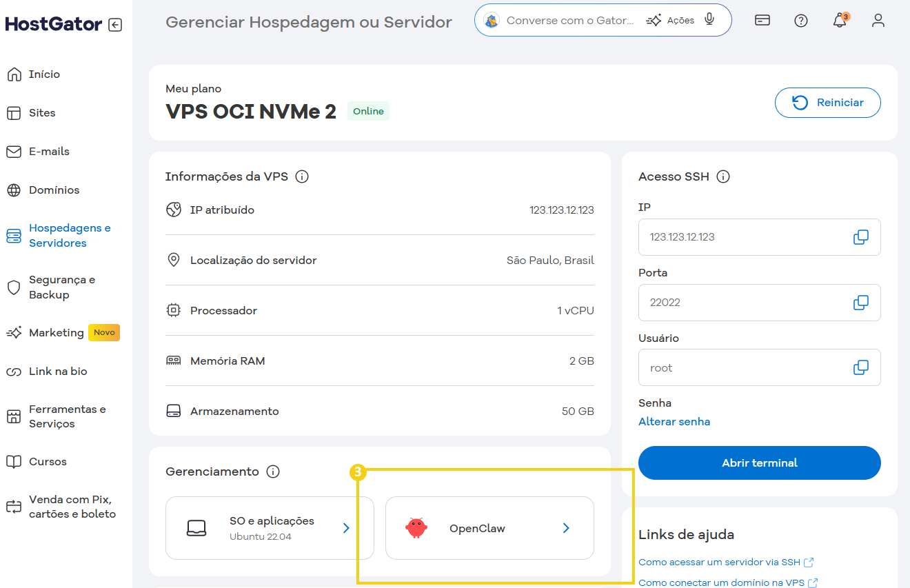910x588 pixels.
Task: Open the user profile icon in the header
Action: point(878,20)
